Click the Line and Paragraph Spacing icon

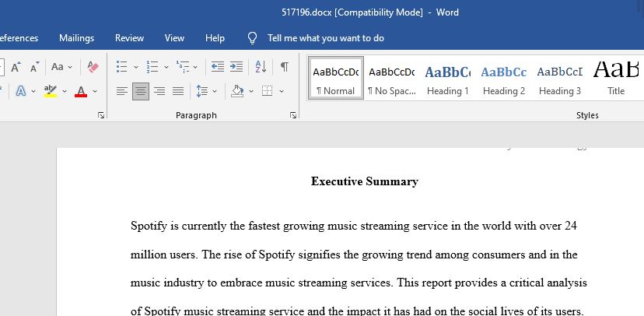201,91
